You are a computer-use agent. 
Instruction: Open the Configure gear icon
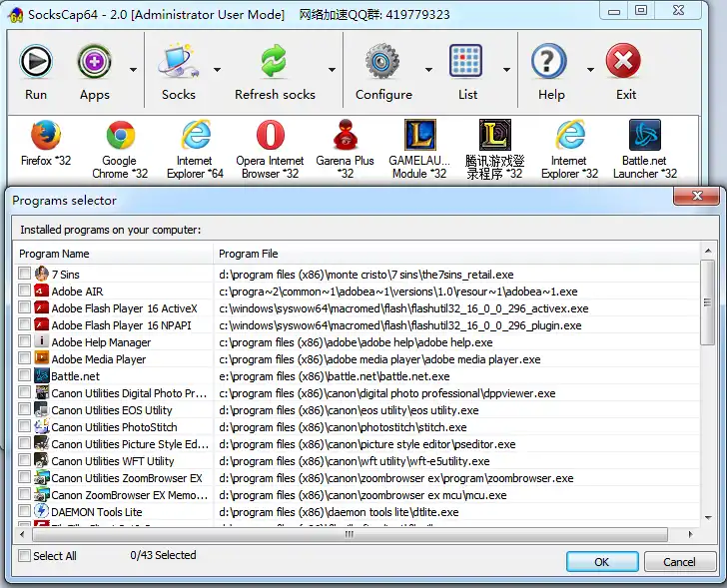pyautogui.click(x=382, y=61)
